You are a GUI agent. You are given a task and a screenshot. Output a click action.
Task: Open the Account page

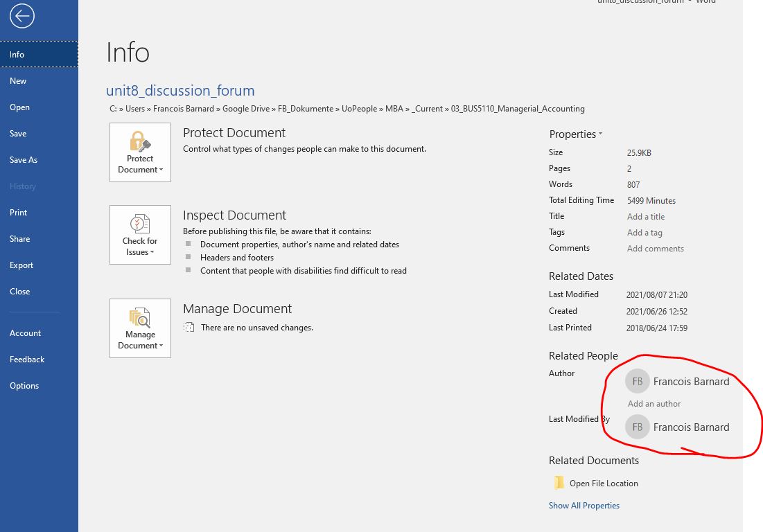39,332
